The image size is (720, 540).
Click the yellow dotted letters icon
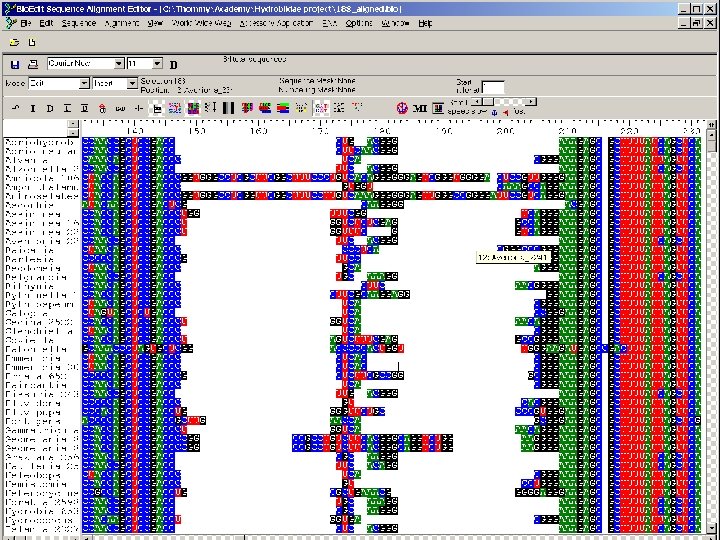pos(301,108)
